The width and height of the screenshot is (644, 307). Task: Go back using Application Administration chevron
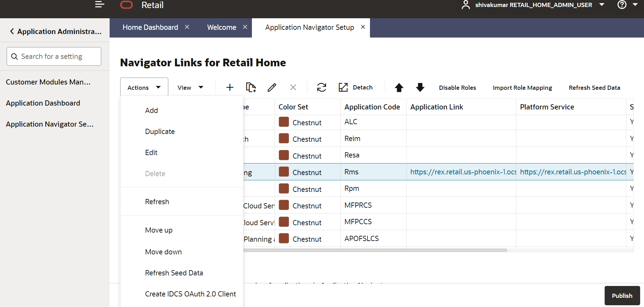(12, 31)
